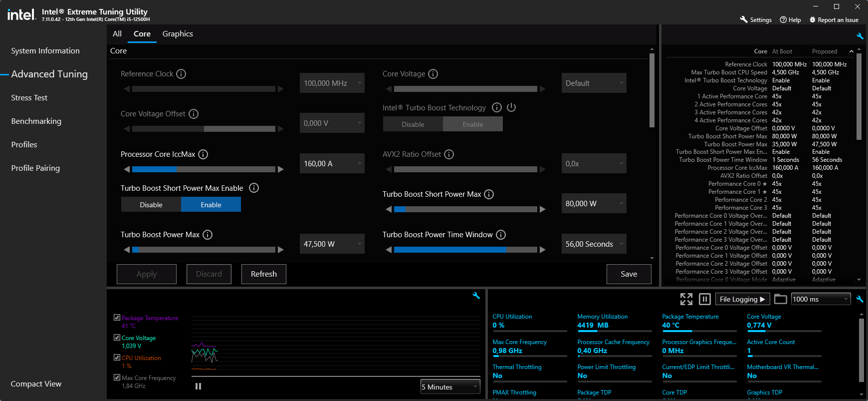Decrease Turbo Boost Short Power Max with left arrow
This screenshot has height=401, width=868.
click(x=389, y=209)
